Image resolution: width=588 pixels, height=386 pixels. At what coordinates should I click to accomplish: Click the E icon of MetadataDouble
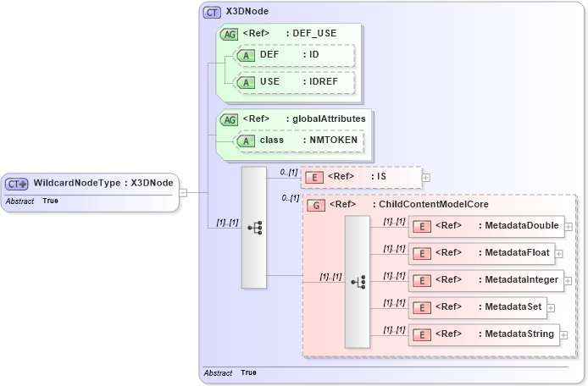point(421,226)
